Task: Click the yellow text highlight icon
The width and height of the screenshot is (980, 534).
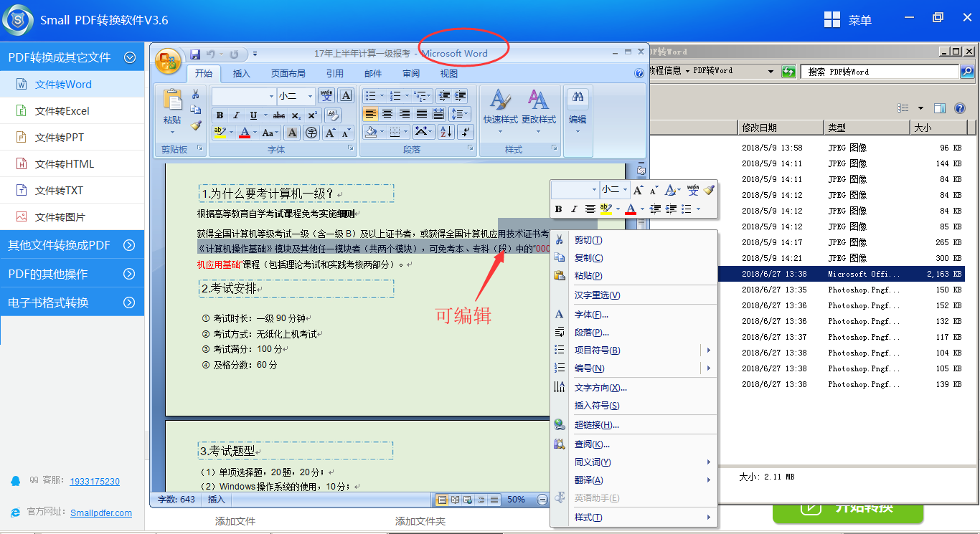Action: coord(219,132)
